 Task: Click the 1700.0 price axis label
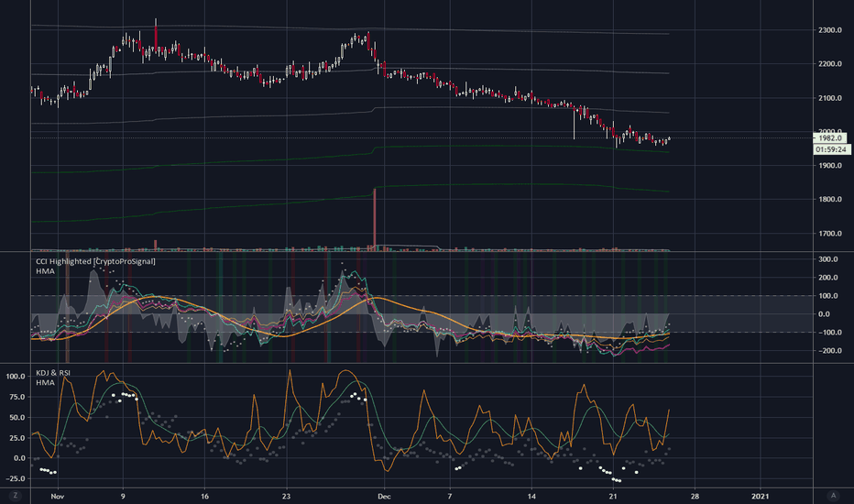(830, 233)
